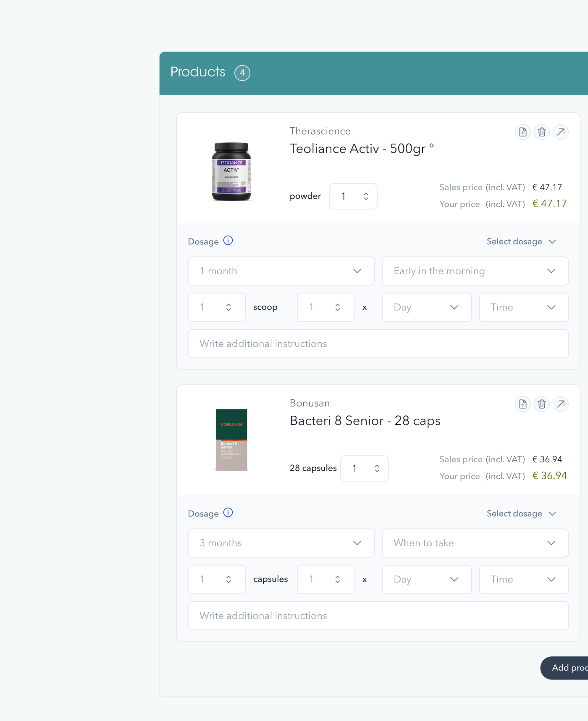Open Time dropdown in Teoliance Activ dosage
588x721 pixels.
(x=524, y=307)
